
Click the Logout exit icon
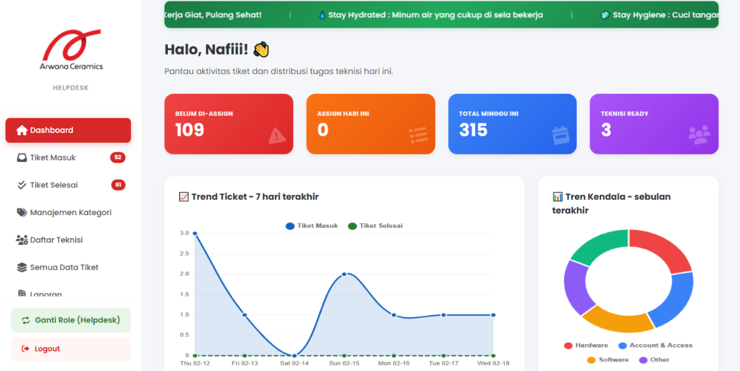[25, 349]
